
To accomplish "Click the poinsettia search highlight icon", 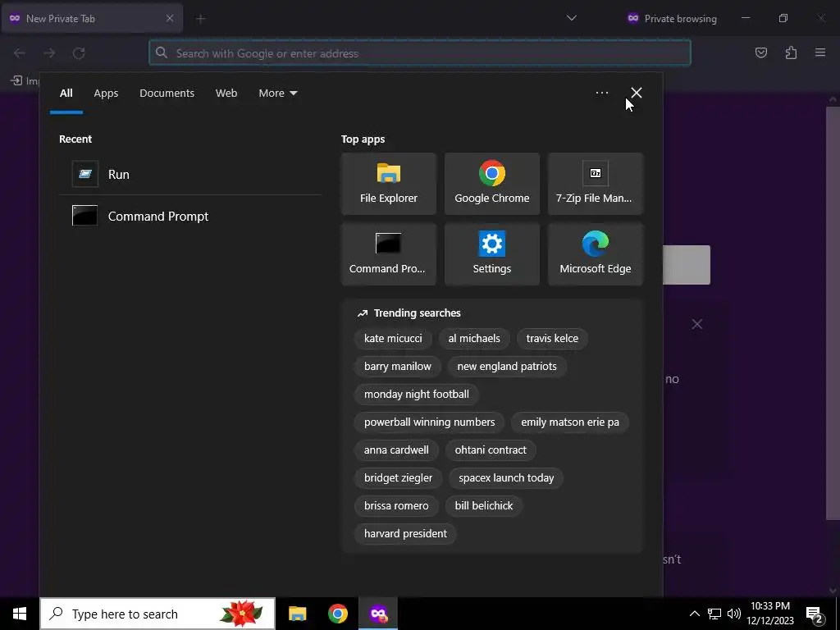I will 242,614.
